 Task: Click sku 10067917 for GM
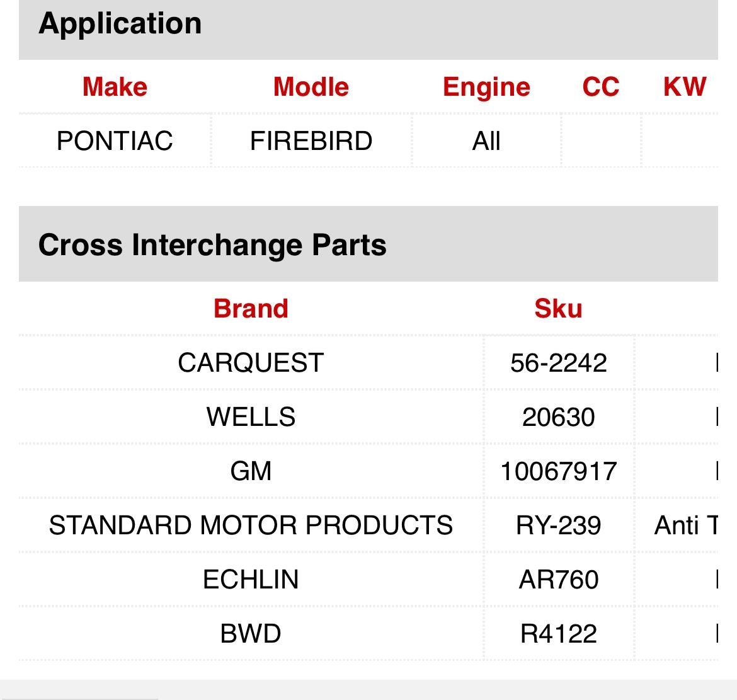(x=558, y=471)
